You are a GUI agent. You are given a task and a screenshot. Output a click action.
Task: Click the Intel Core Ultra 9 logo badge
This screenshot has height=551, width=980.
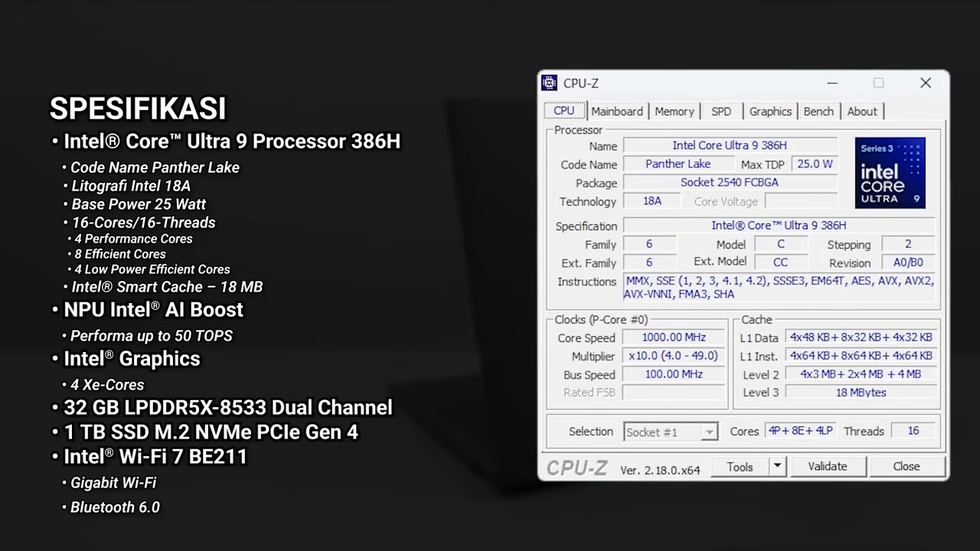tap(890, 173)
